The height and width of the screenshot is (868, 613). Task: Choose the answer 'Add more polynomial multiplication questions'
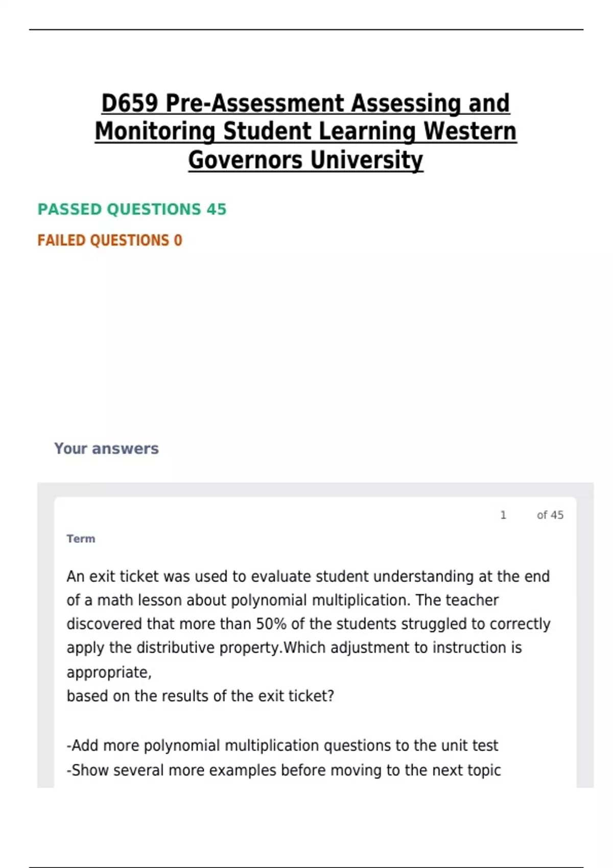282,745
